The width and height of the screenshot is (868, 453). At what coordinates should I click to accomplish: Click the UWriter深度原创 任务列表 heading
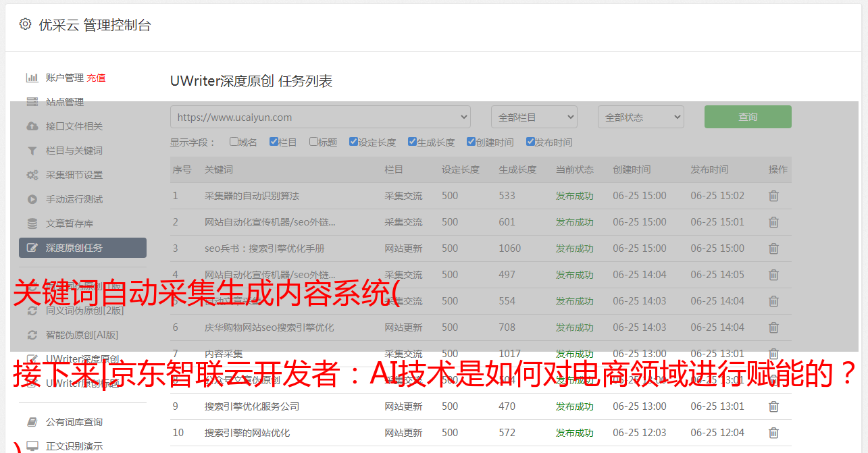click(251, 82)
